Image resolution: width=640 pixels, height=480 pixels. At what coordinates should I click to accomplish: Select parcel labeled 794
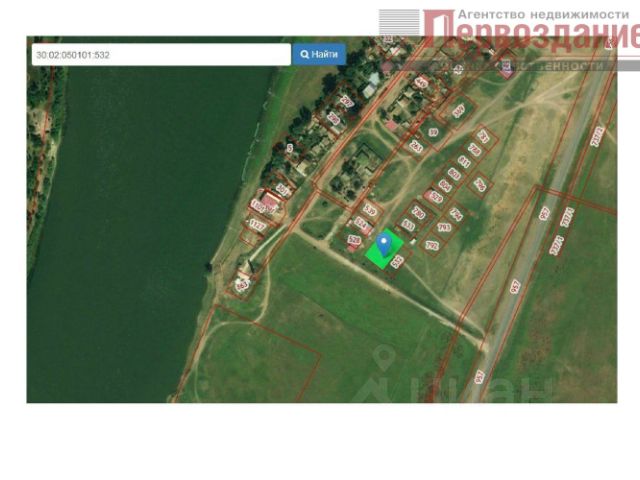(456, 213)
